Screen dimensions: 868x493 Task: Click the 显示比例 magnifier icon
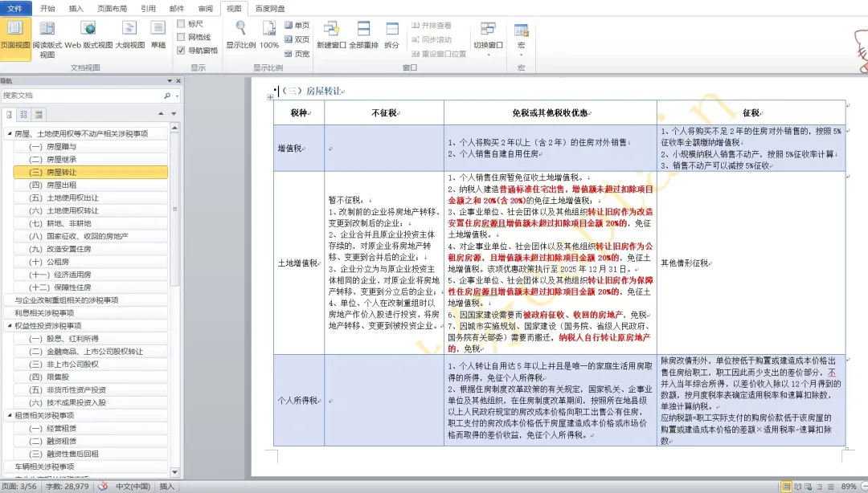pyautogui.click(x=240, y=32)
